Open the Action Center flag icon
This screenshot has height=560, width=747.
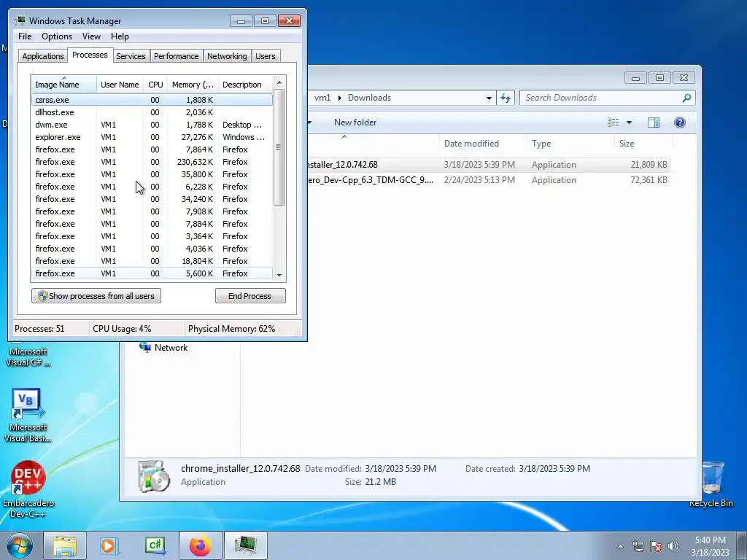pos(656,546)
